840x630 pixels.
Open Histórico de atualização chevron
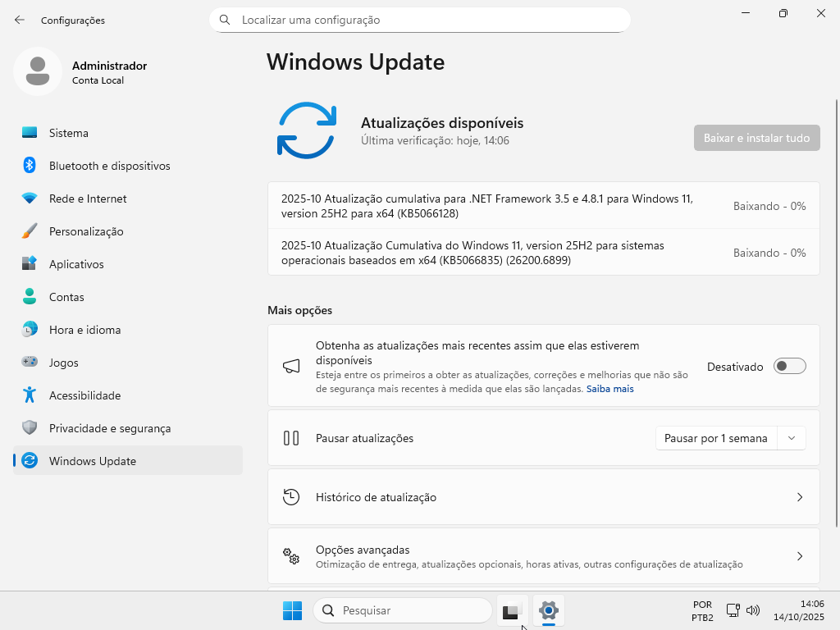point(799,497)
